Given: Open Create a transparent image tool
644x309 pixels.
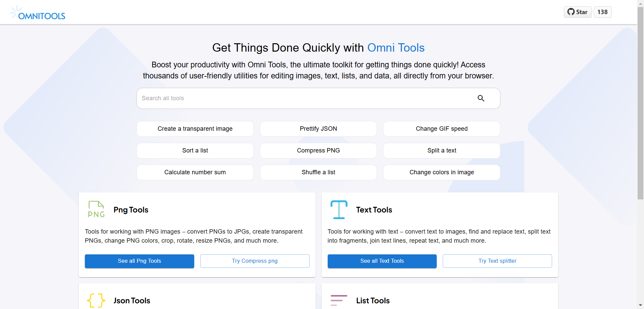Looking at the screenshot, I should pos(195,129).
